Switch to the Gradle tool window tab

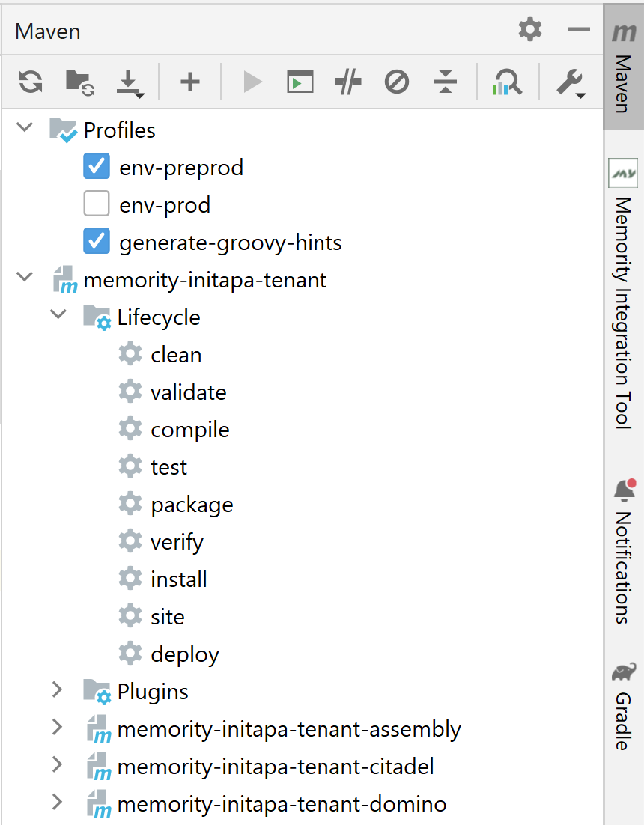(x=623, y=706)
